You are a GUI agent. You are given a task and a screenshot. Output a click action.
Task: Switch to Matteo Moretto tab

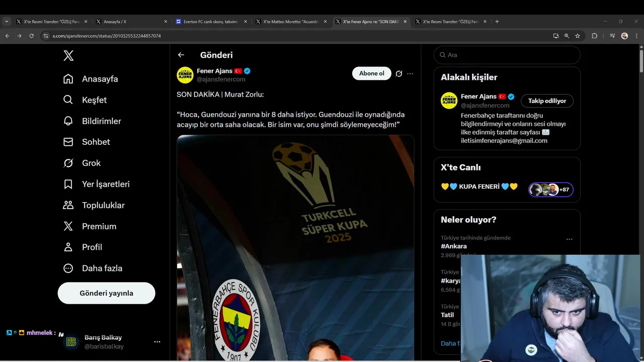click(x=291, y=22)
